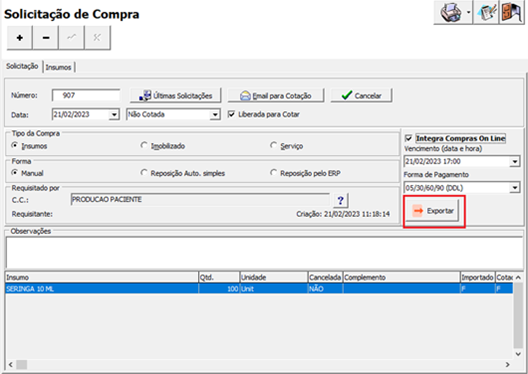Choose Reposição pelo ERP radio
Screen dimensions: 528x374
click(x=273, y=173)
